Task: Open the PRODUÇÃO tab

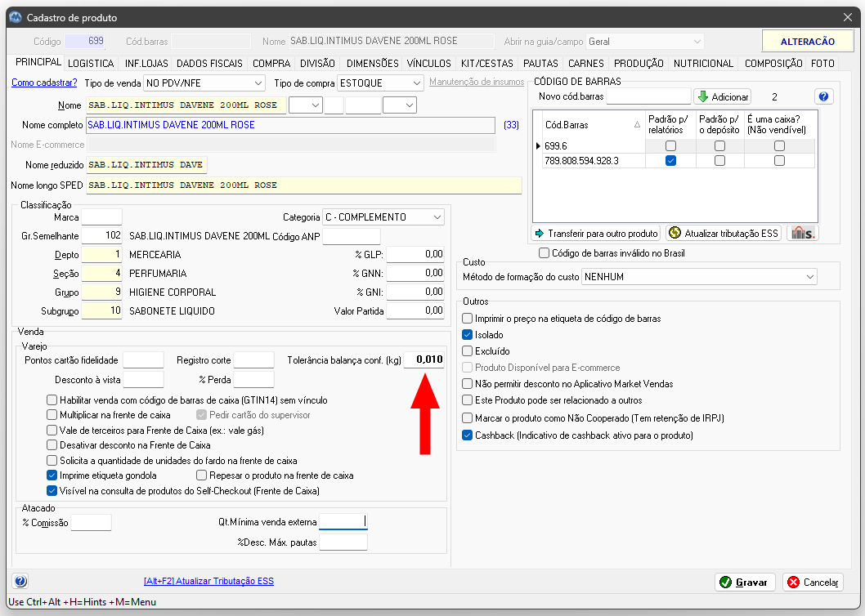Action: point(639,64)
